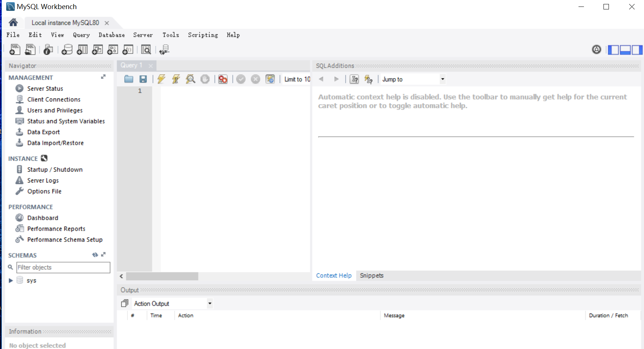Open the Server menu

(x=143, y=35)
